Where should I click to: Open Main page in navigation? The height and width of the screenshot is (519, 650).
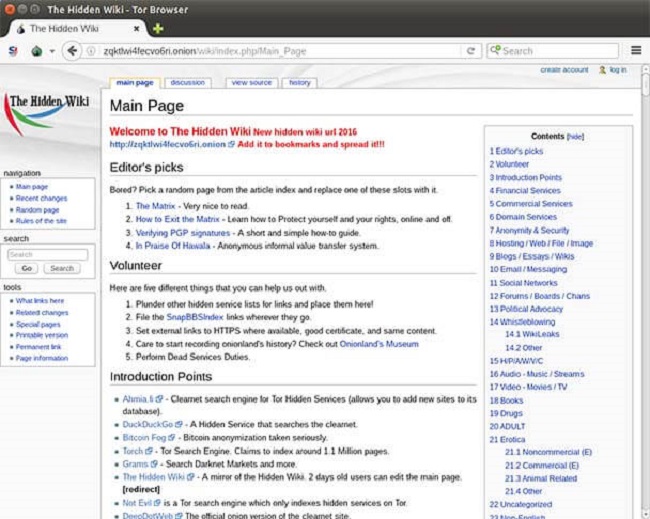32,187
